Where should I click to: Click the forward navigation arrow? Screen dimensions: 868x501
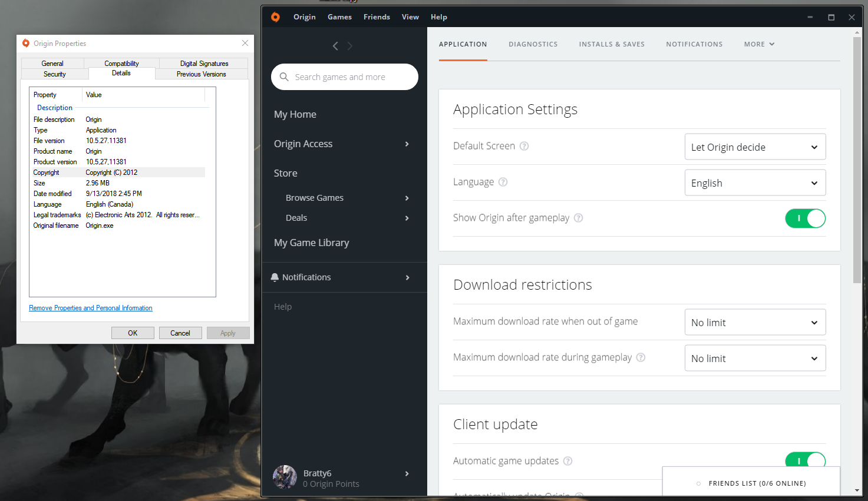(x=350, y=46)
